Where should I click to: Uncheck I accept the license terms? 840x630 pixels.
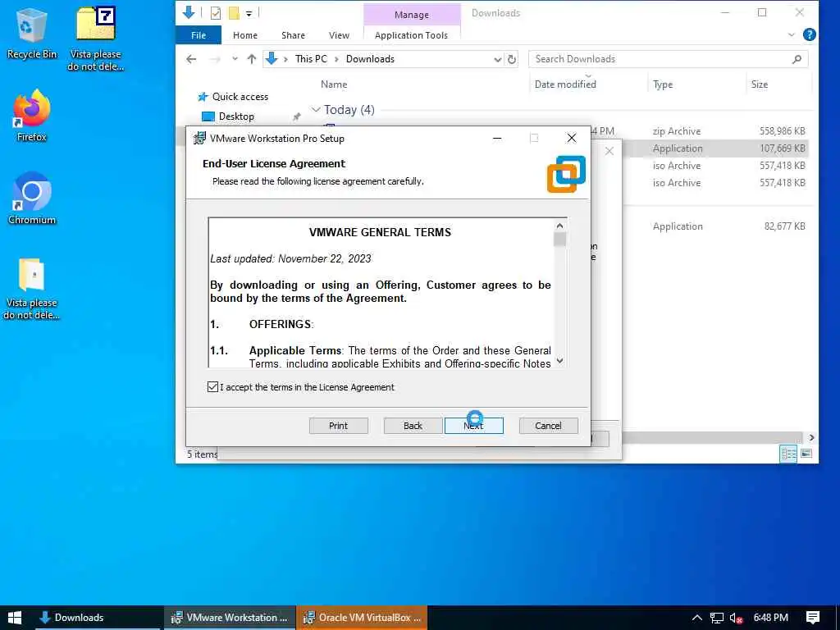[212, 387]
